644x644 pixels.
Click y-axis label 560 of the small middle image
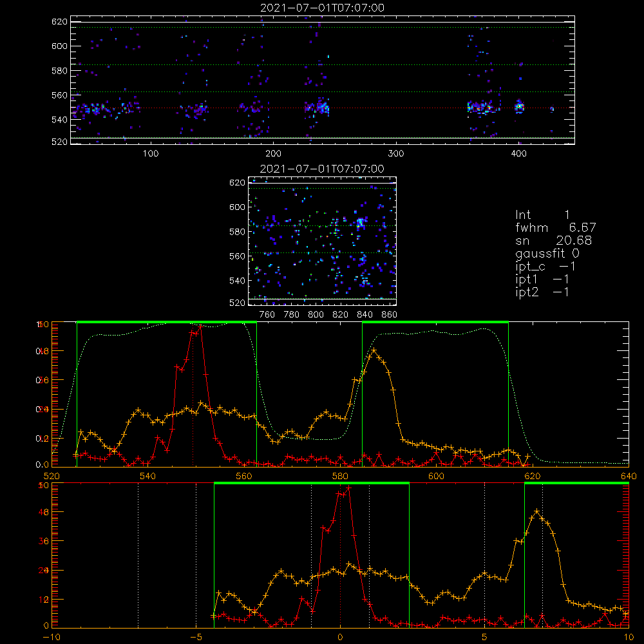click(238, 256)
